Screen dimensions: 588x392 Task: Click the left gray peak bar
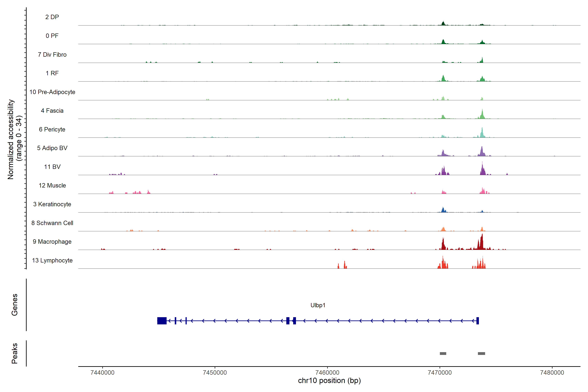tap(443, 353)
